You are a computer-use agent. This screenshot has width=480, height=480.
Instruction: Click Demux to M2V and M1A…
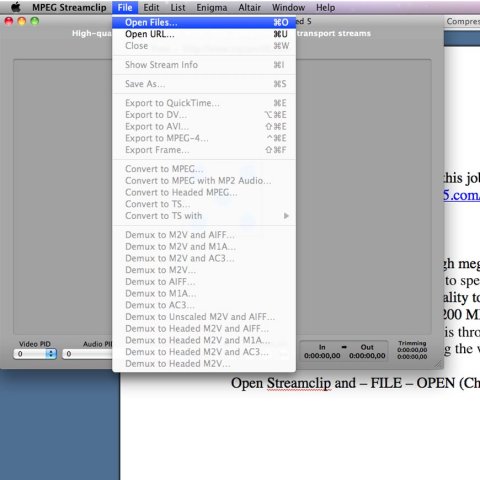(x=204, y=246)
